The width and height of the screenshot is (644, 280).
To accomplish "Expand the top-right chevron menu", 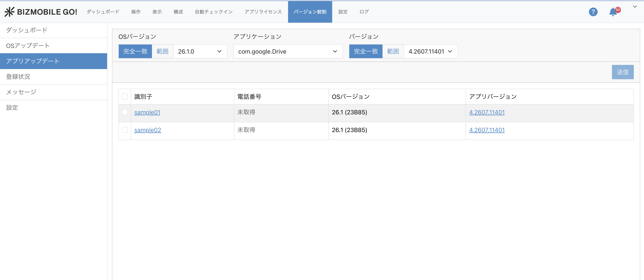I will tap(635, 7).
